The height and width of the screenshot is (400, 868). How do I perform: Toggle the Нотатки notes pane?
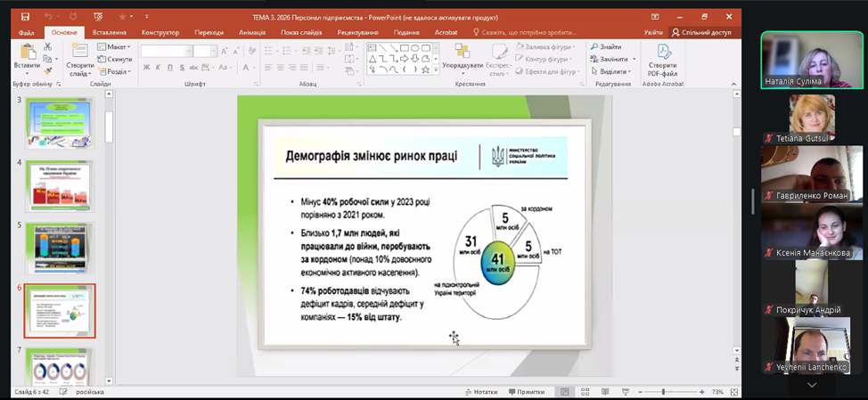[x=479, y=392]
